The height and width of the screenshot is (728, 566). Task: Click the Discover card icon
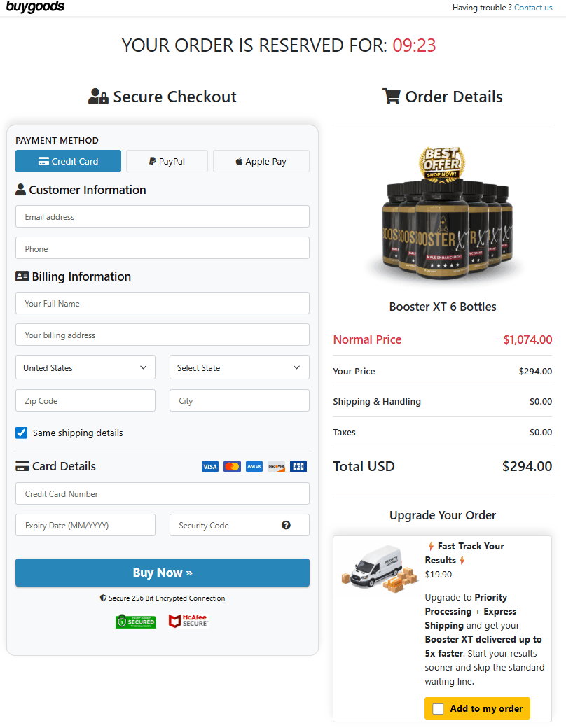coord(276,466)
